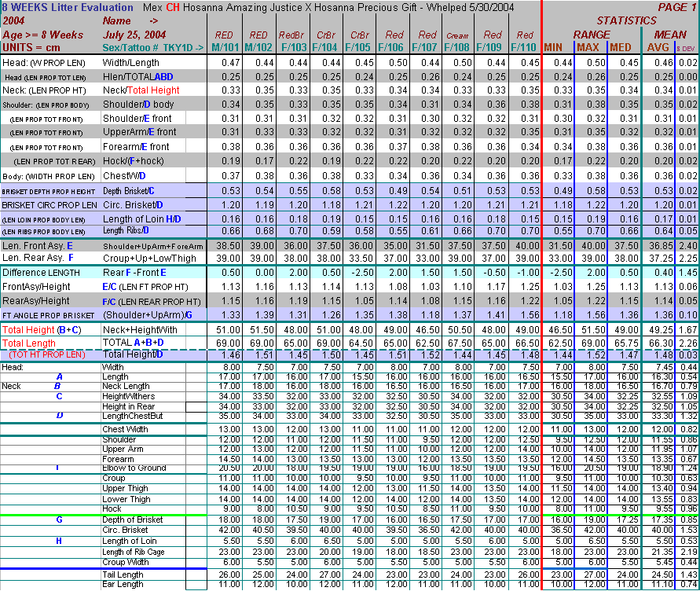The height and width of the screenshot is (591, 700).
Task: Click the PAGE 1 label
Action: (x=678, y=7)
